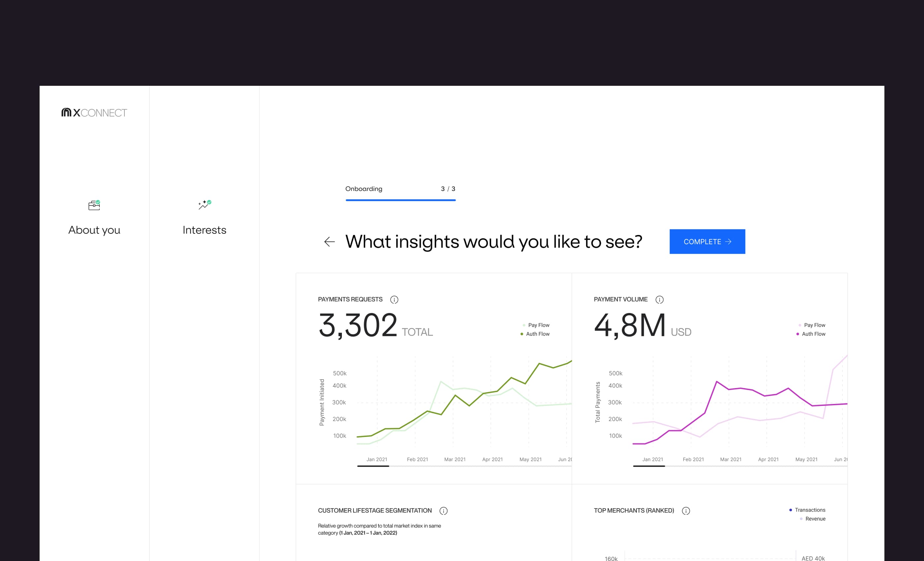Open info for Customer Lifestage Segmentation
924x561 pixels.
pos(443,511)
